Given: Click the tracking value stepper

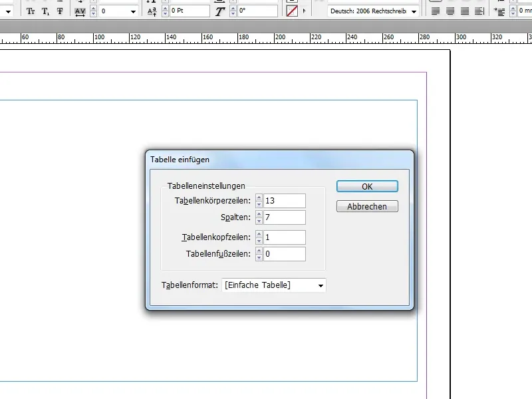Looking at the screenshot, I should click(93, 11).
